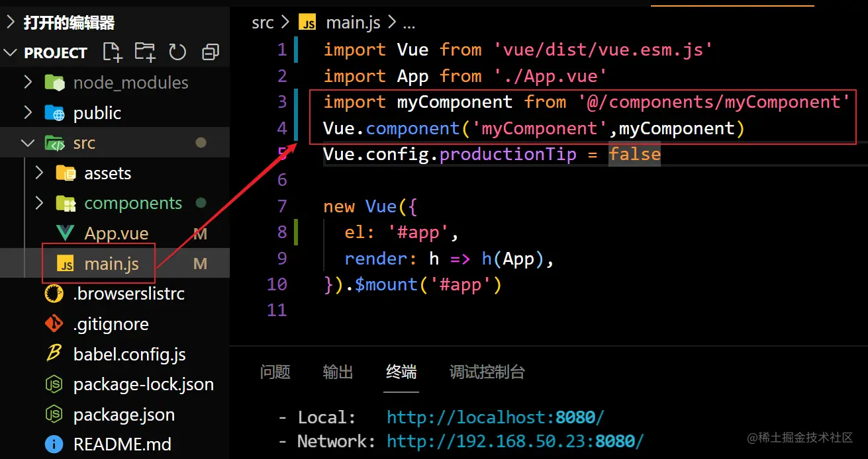
Task: Click the node_modules folder icon
Action: (x=54, y=83)
